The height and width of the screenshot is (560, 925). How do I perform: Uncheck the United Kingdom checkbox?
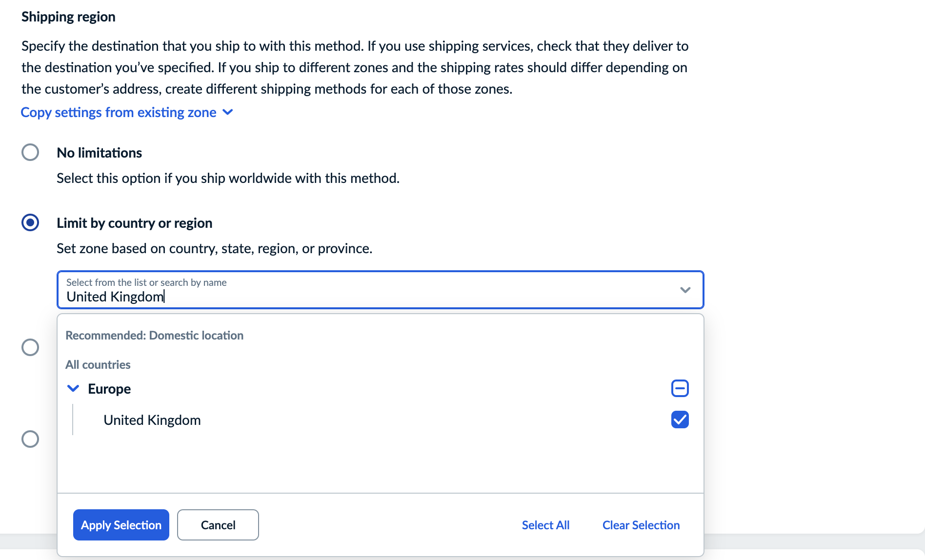click(x=680, y=420)
